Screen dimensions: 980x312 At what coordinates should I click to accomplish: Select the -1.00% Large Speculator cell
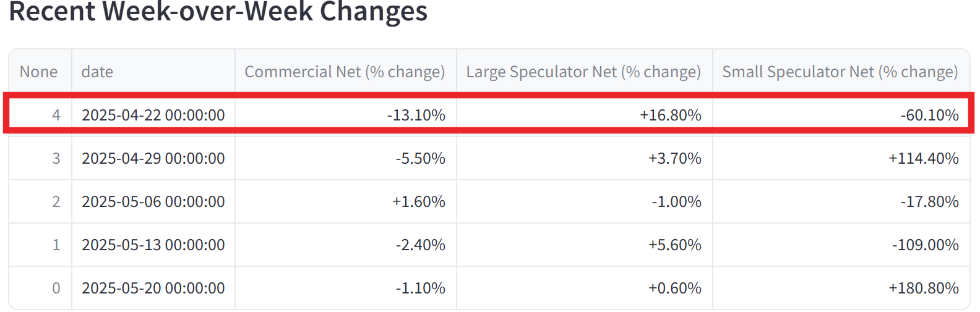pyautogui.click(x=585, y=201)
